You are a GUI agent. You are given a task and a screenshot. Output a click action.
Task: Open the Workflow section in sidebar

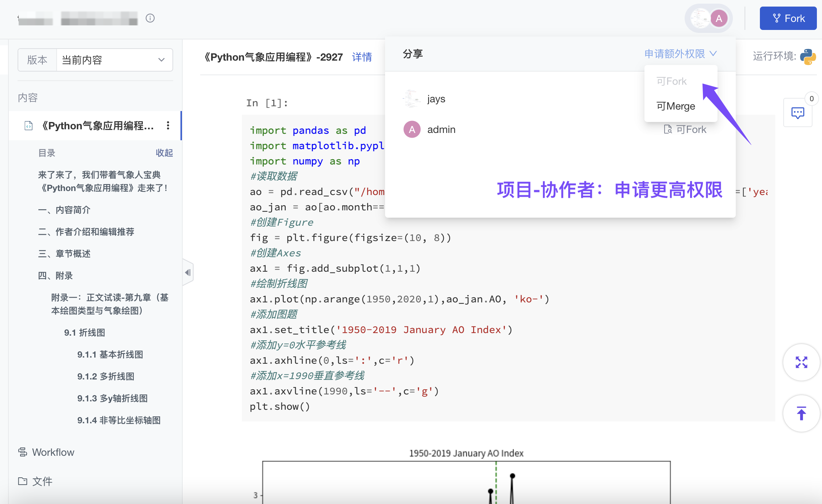tap(46, 452)
